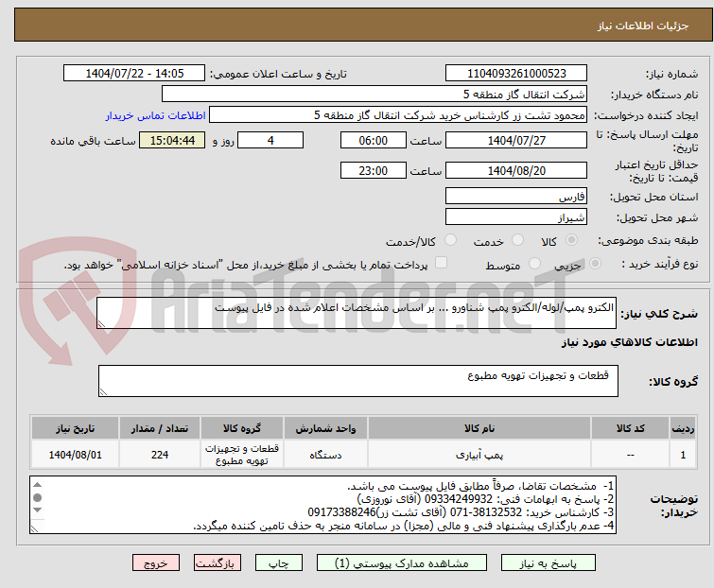Click the کد کالا column header
Viewport: 714px width, 588px height.
pyautogui.click(x=630, y=428)
